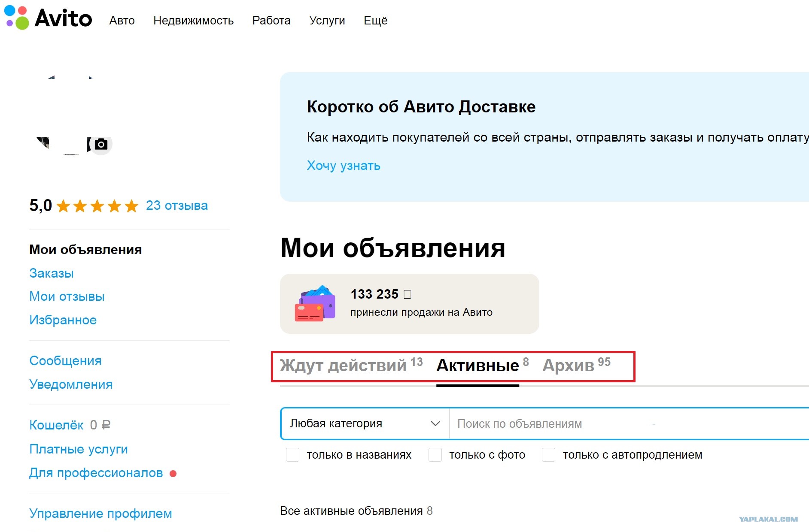Switch to the Архив tab
The height and width of the screenshot is (532, 809).
click(576, 365)
